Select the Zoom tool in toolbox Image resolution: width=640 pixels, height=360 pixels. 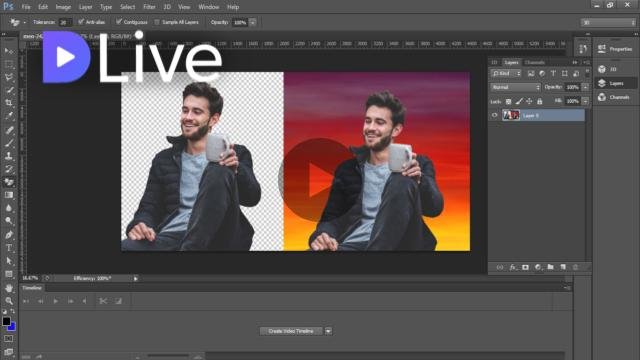pos(9,301)
